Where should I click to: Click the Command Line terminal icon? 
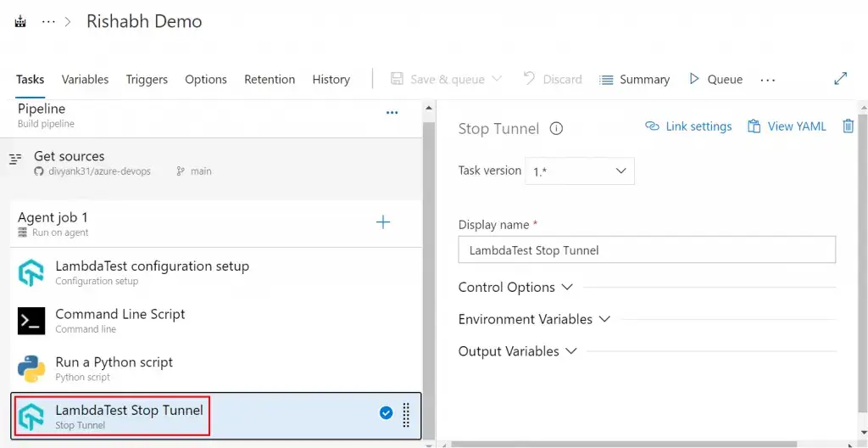pyautogui.click(x=31, y=321)
